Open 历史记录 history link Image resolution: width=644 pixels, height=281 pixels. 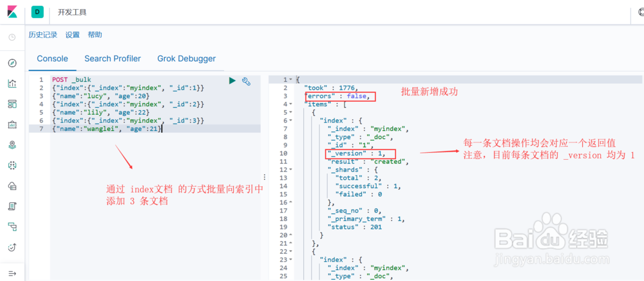pyautogui.click(x=43, y=35)
